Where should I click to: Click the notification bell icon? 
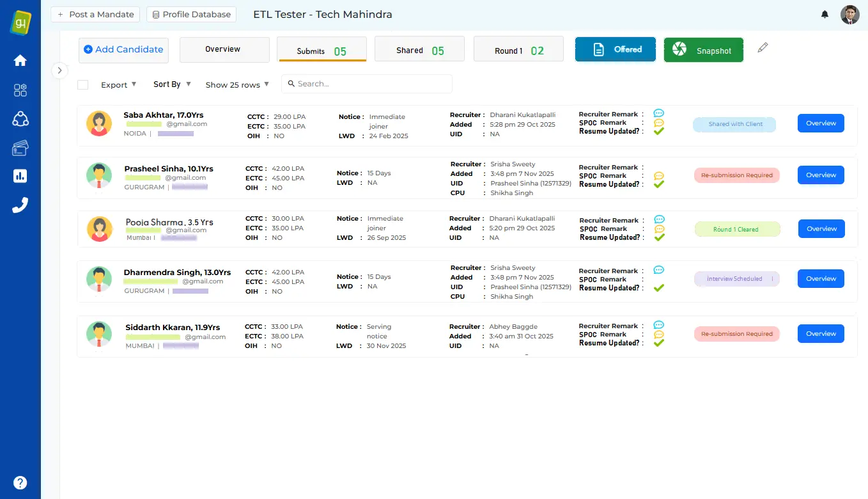tap(825, 14)
